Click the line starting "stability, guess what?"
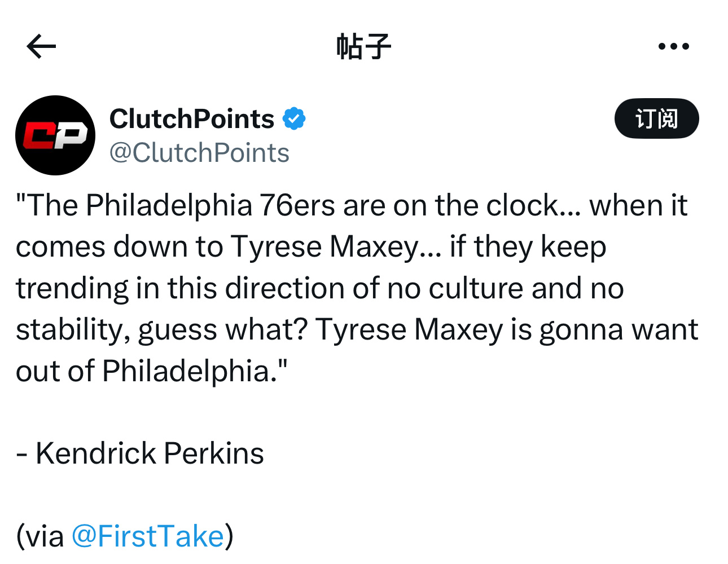The height and width of the screenshot is (564, 728). click(x=357, y=330)
